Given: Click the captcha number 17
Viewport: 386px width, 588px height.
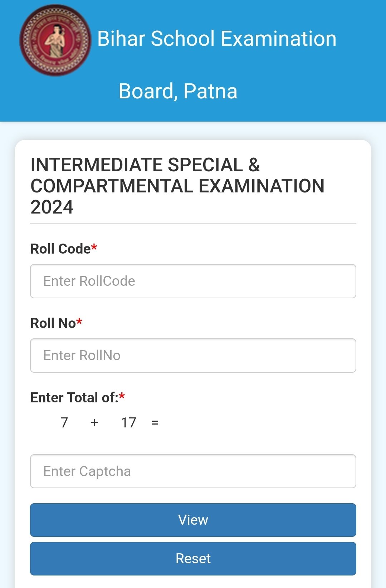Looking at the screenshot, I should click(128, 423).
